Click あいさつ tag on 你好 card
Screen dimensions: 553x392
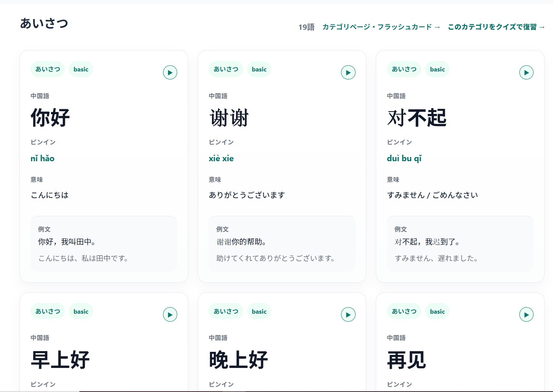click(x=48, y=70)
